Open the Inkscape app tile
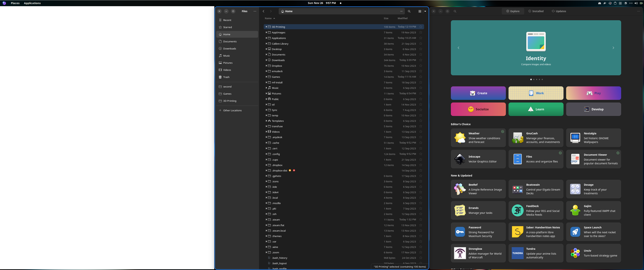 478,159
